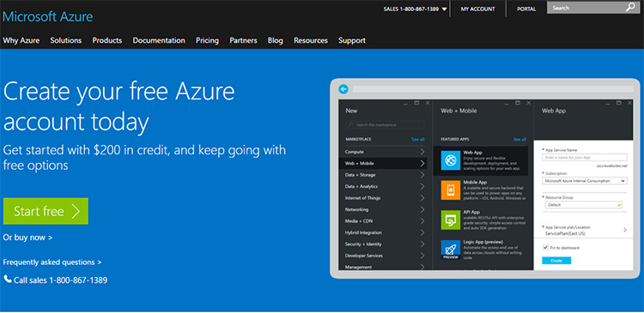This screenshot has height=313, width=644.
Task: Expand the Data + Analytics category
Action: coord(422,186)
